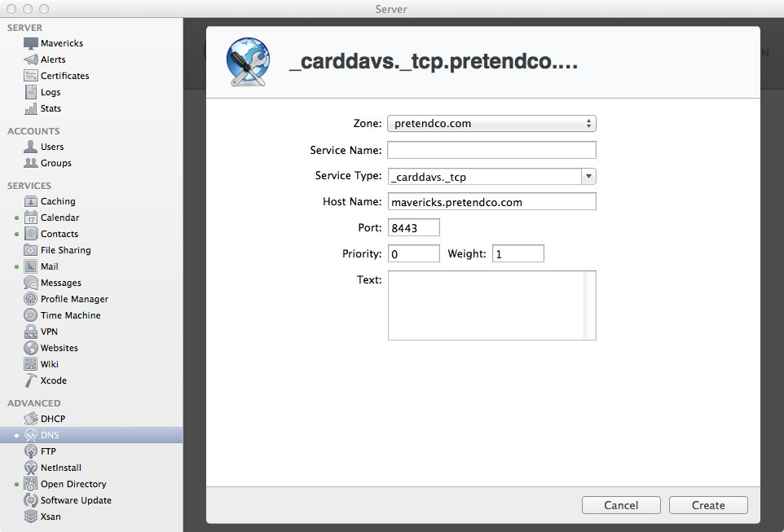This screenshot has width=784, height=532.
Task: Open the Certificates icon in sidebar
Action: (x=30, y=76)
